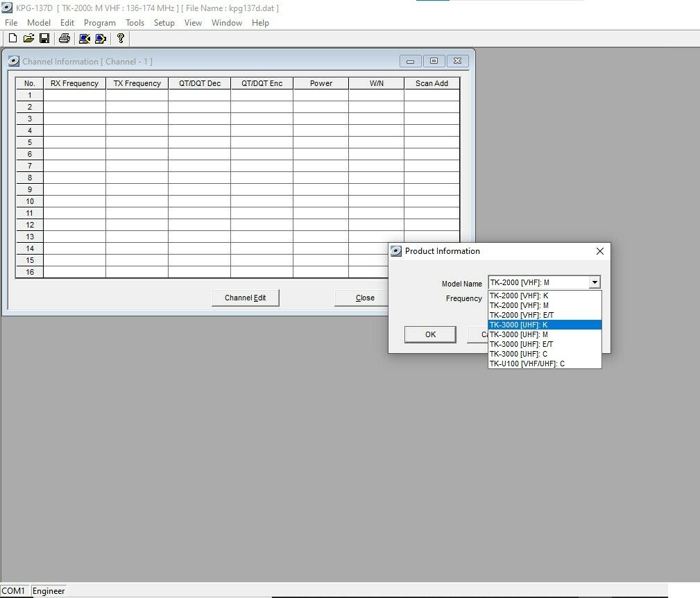Click the RX Frequency column header

pos(74,83)
